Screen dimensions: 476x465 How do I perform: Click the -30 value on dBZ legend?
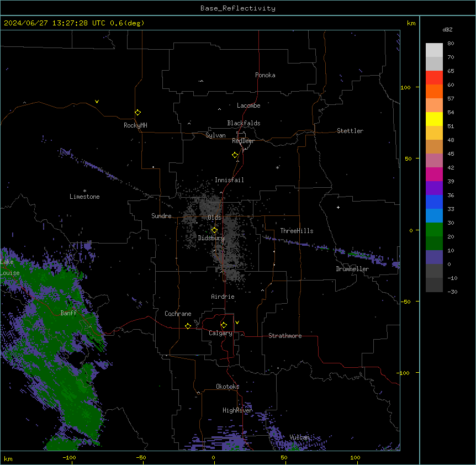click(452, 292)
